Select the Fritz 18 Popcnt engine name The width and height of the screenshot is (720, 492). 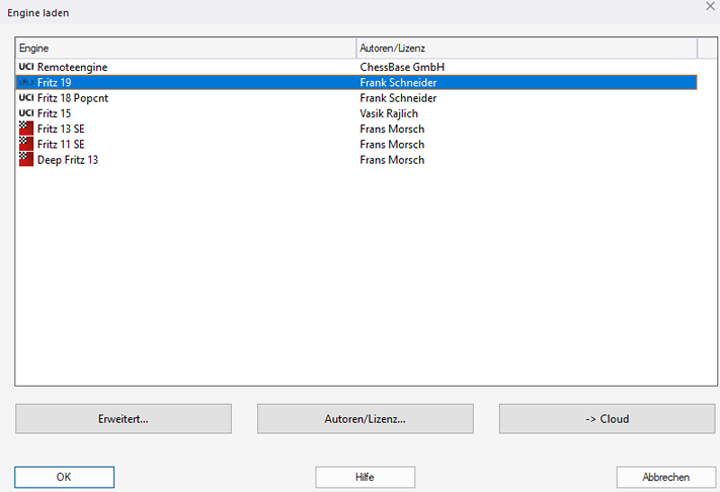pos(78,98)
